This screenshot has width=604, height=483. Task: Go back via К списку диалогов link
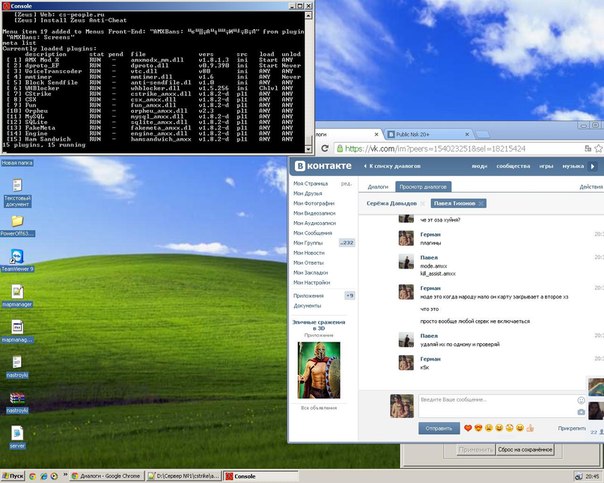coord(392,166)
